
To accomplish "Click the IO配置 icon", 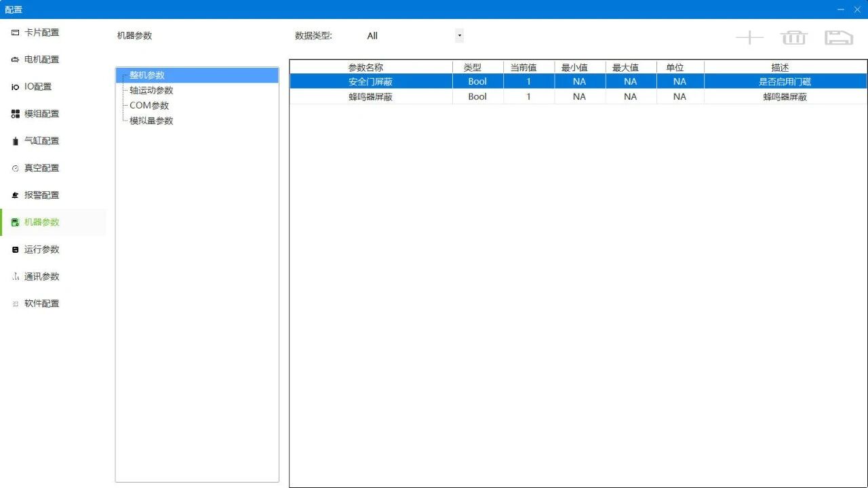I will point(15,87).
